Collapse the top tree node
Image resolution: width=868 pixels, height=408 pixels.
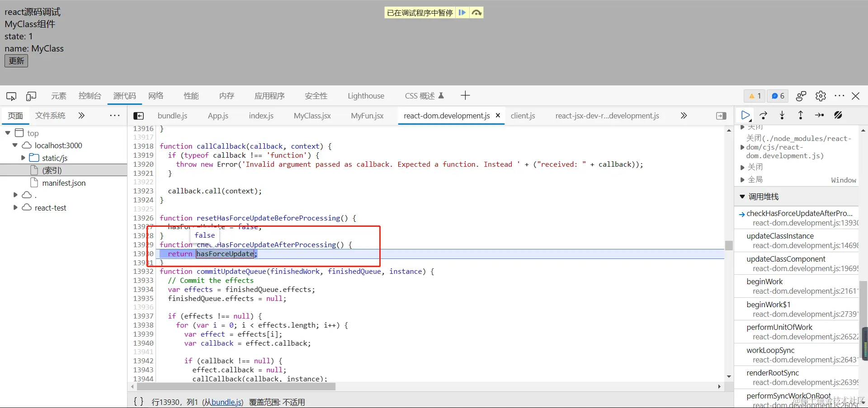click(x=8, y=133)
